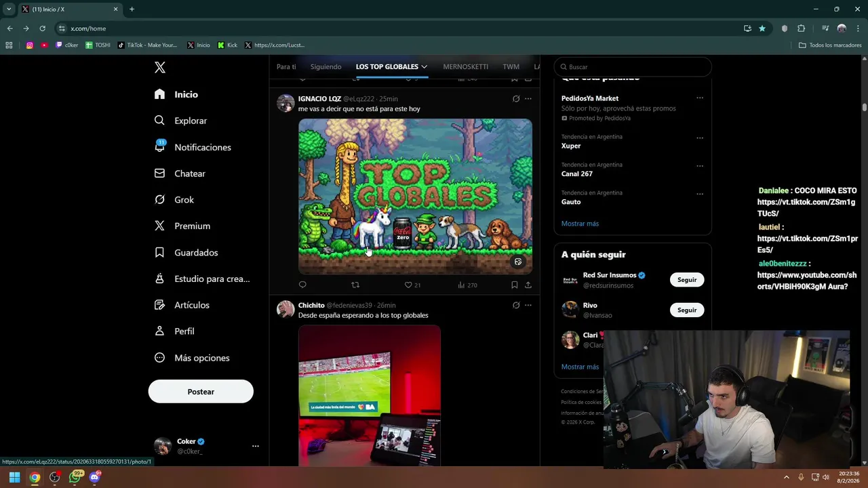868x488 pixels.
Task: Open Kick bookmark
Action: (227, 45)
